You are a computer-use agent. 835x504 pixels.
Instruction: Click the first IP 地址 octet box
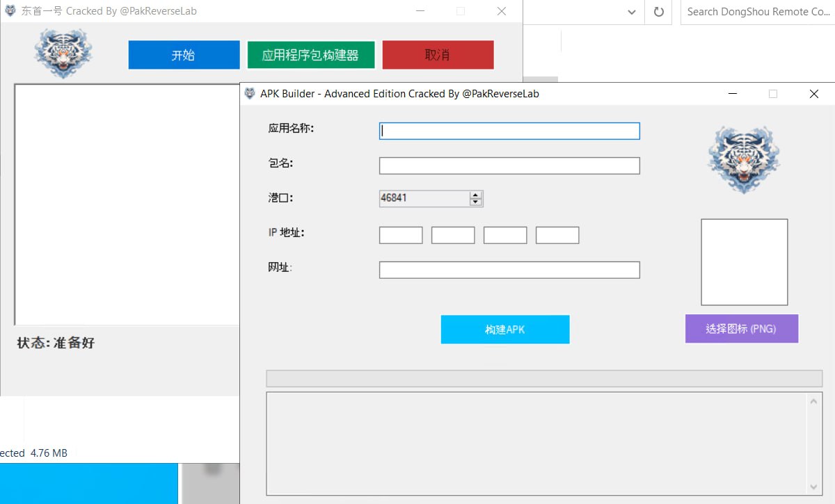[401, 235]
